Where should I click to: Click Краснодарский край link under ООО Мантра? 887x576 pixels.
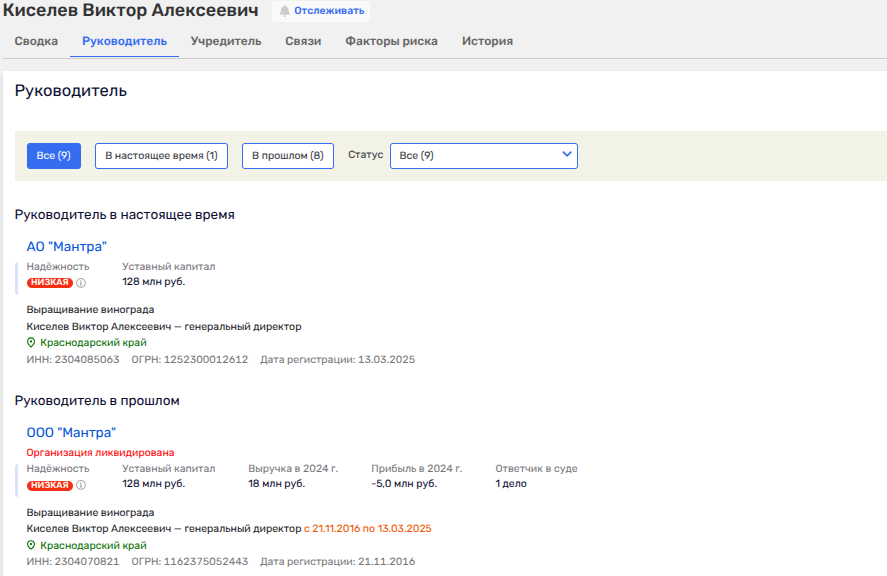click(x=93, y=546)
